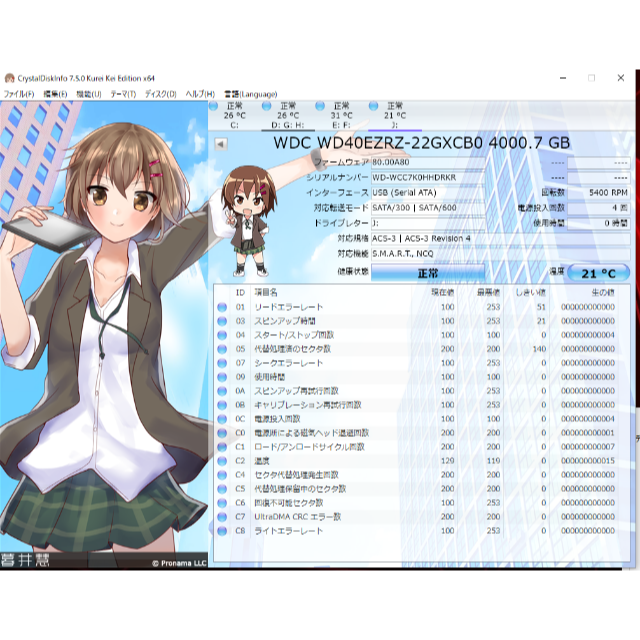The height and width of the screenshot is (640, 640).
Task: Click the 生の値 column header
Action: click(603, 292)
